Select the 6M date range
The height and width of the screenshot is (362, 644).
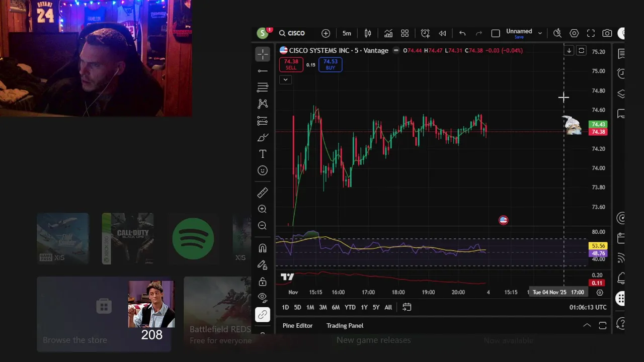[x=336, y=307]
